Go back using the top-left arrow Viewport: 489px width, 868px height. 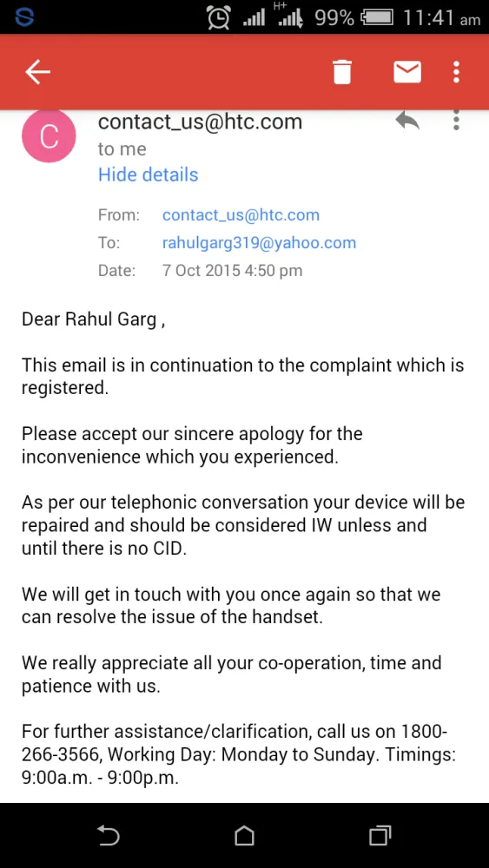click(37, 72)
